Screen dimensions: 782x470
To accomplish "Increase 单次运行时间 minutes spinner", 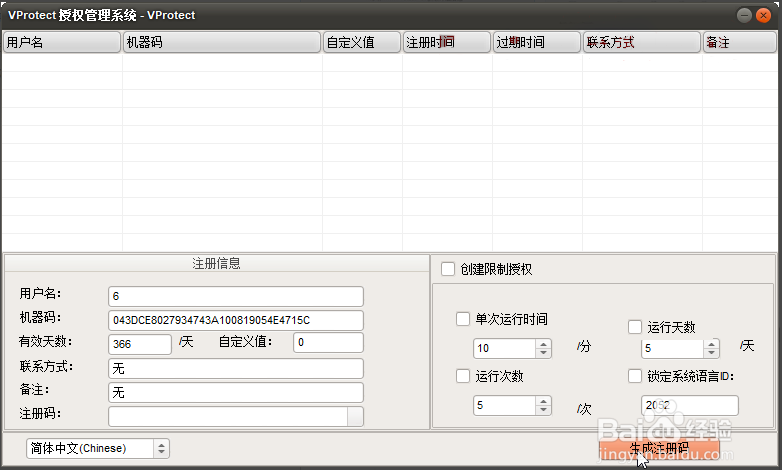I will click(x=544, y=343).
